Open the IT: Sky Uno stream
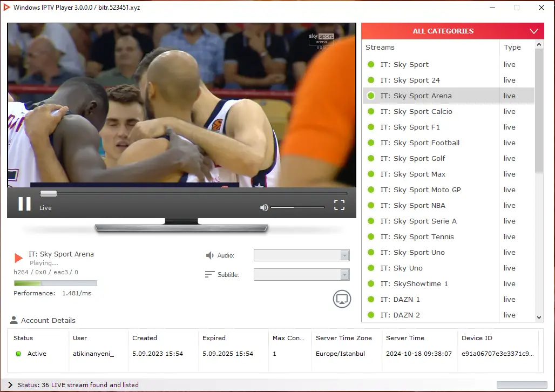 point(448,268)
